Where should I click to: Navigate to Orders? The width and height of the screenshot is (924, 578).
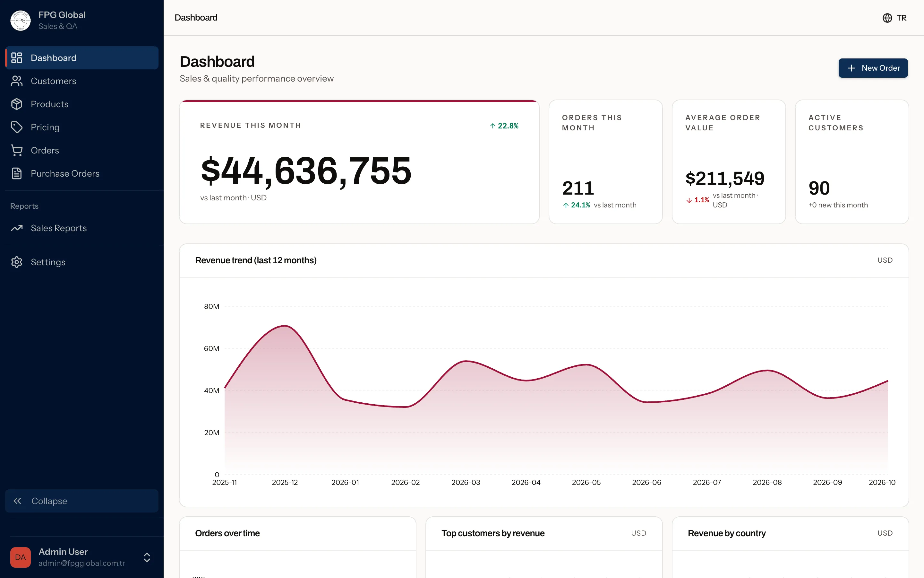coord(82,150)
